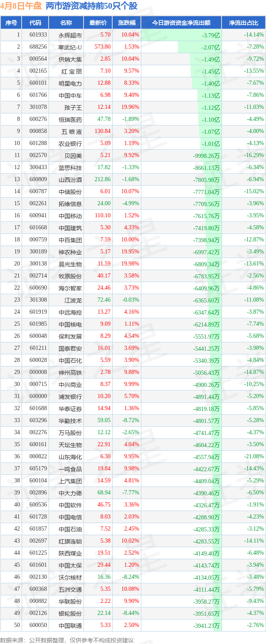Click the price 212.86 for 山西汾酒
266x644 pixels.
[103, 180]
